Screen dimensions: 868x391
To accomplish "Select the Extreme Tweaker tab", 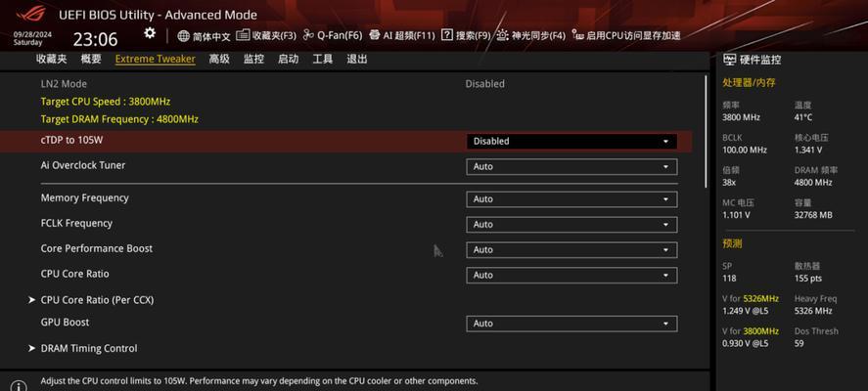I will [x=155, y=59].
